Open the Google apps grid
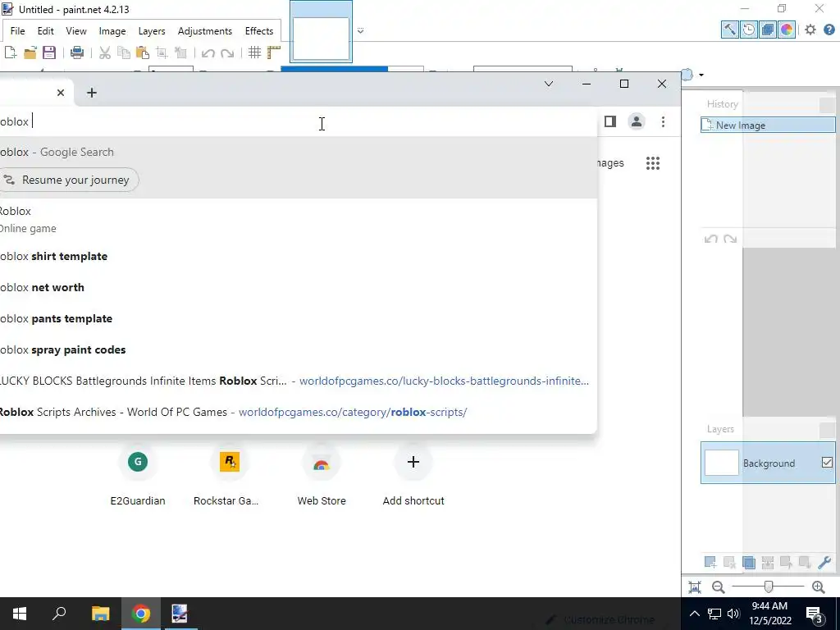 click(x=652, y=163)
